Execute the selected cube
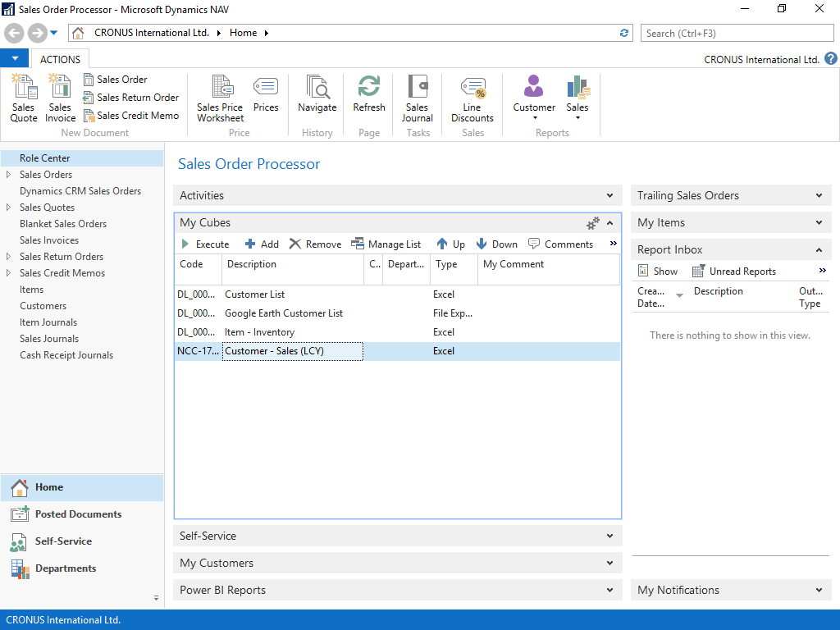 tap(205, 244)
